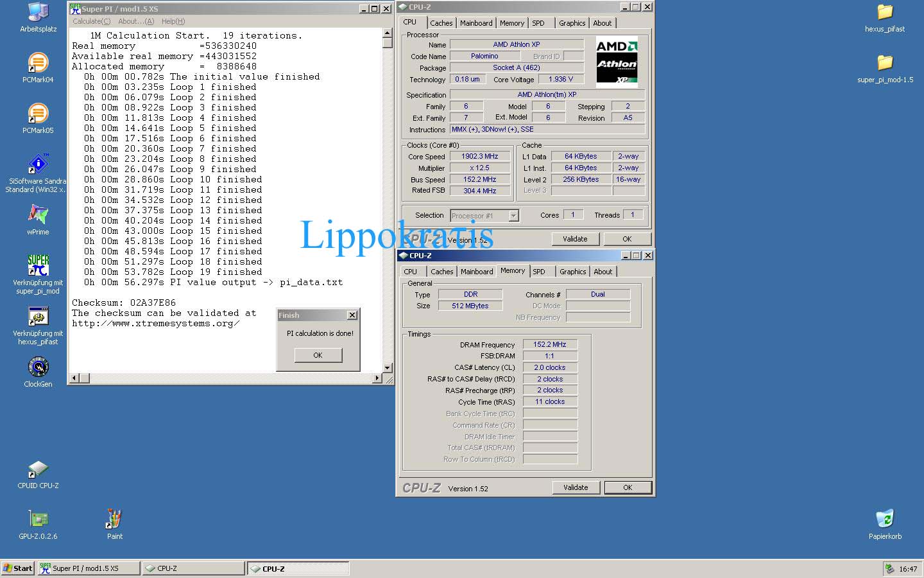The image size is (924, 578).
Task: Click Super PI horizontal scrollbar right arrow
Action: (377, 378)
